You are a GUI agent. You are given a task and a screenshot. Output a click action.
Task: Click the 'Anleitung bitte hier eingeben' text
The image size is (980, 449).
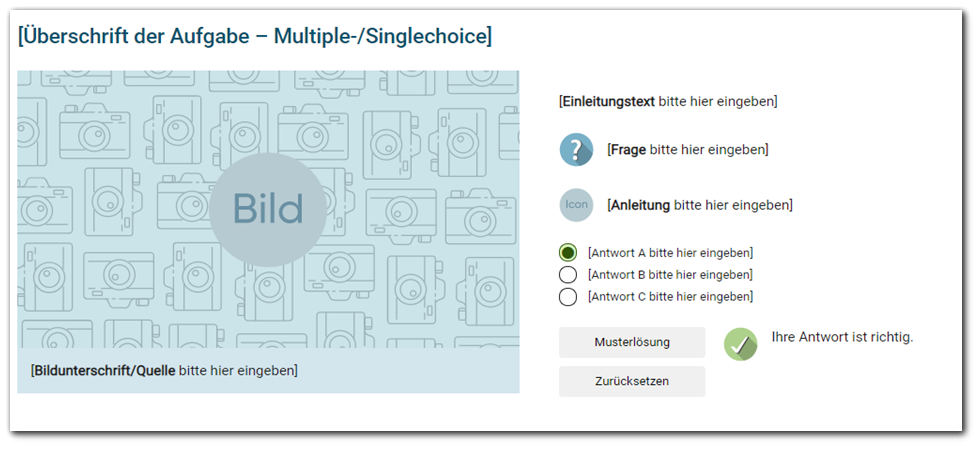[x=700, y=205]
